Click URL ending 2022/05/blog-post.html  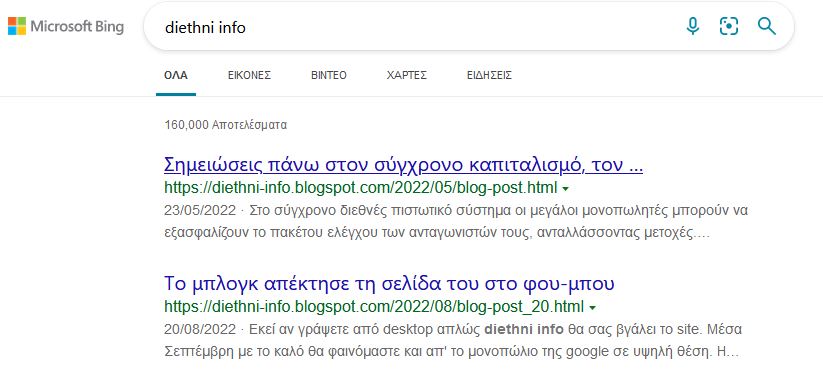click(361, 188)
